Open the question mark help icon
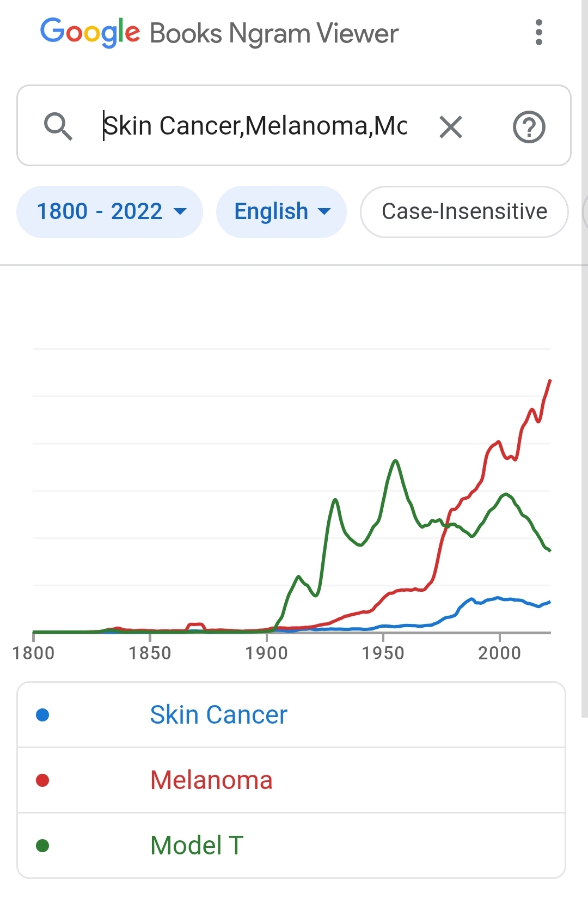The width and height of the screenshot is (588, 898). click(x=529, y=127)
